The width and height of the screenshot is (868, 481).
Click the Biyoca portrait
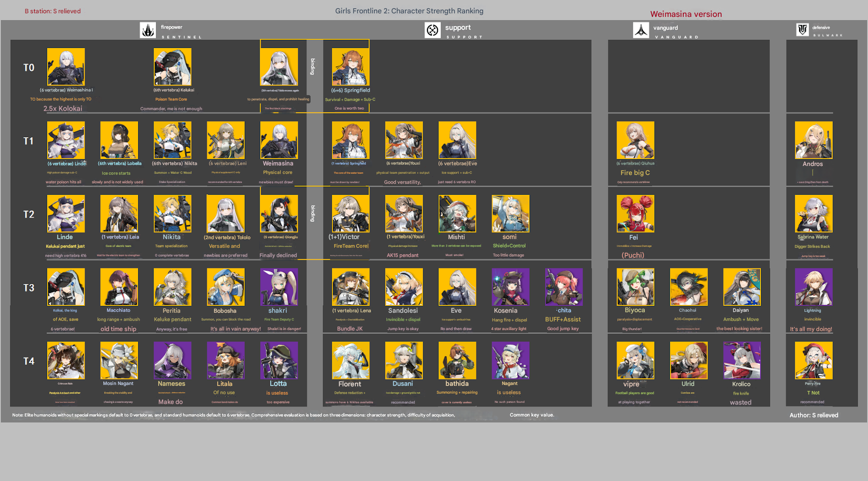[x=635, y=287]
